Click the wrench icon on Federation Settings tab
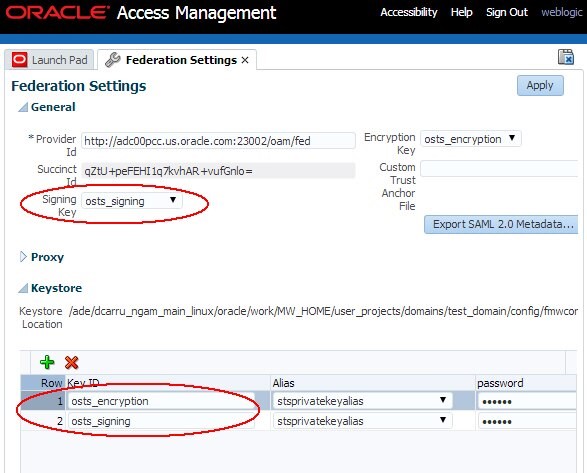 click(x=113, y=60)
